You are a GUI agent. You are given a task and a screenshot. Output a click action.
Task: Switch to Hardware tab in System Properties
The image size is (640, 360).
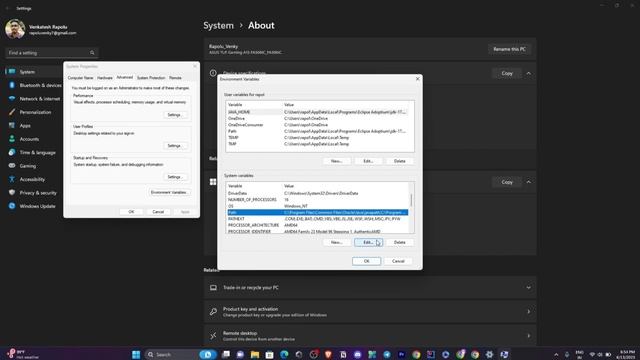tap(104, 78)
